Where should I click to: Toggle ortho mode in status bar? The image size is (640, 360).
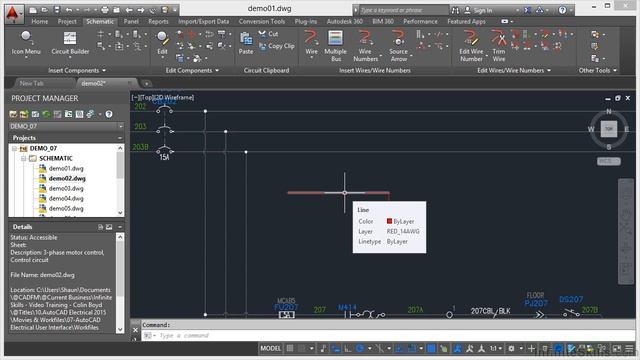[x=348, y=349]
